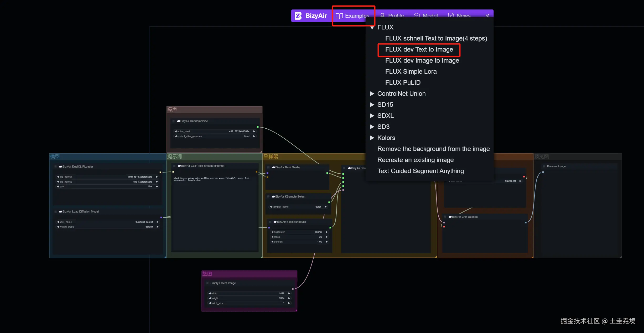Image resolution: width=644 pixels, height=333 pixels.
Task: Collapse the BizyAir toolbar with the arrow icon
Action: coord(487,15)
